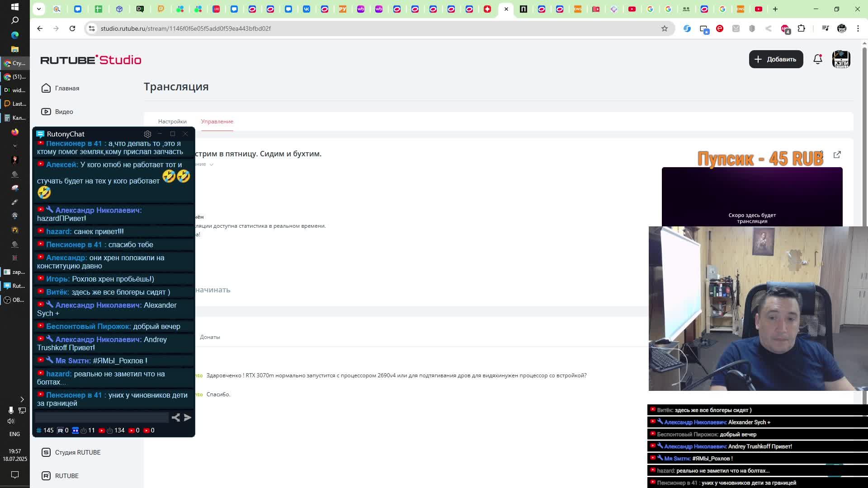Expand hidden taskbar icons chevron
This screenshot has width=868, height=488.
[x=22, y=399]
